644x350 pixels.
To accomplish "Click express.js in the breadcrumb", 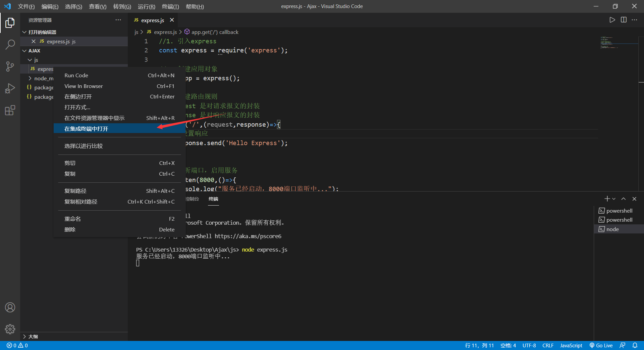I will (x=165, y=32).
